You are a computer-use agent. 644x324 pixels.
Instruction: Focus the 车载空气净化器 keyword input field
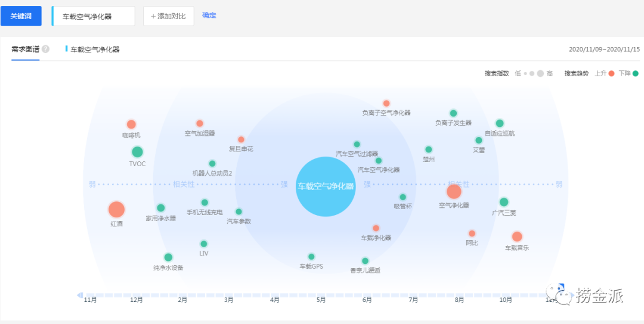click(94, 17)
